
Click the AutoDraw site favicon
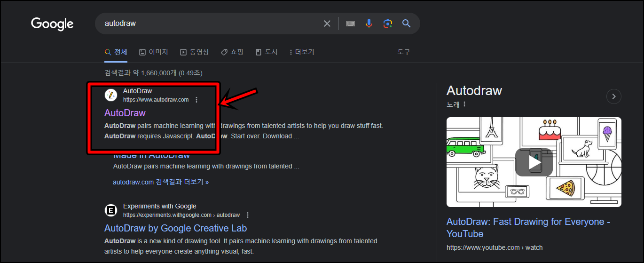(111, 95)
